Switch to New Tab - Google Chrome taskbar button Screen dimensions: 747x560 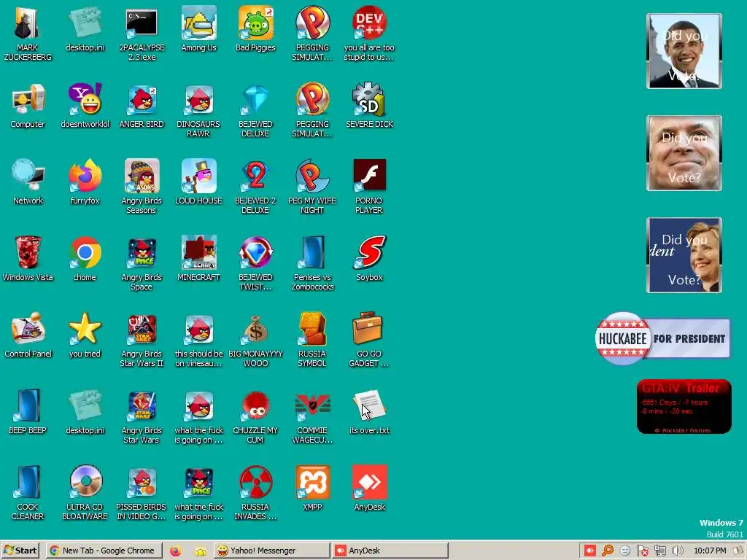104,551
